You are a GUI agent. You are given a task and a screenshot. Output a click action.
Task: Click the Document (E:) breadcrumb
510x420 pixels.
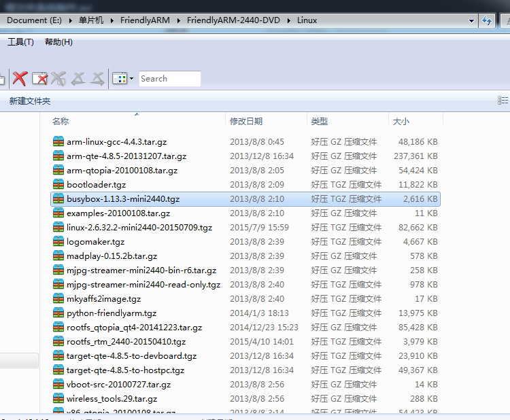[34, 20]
